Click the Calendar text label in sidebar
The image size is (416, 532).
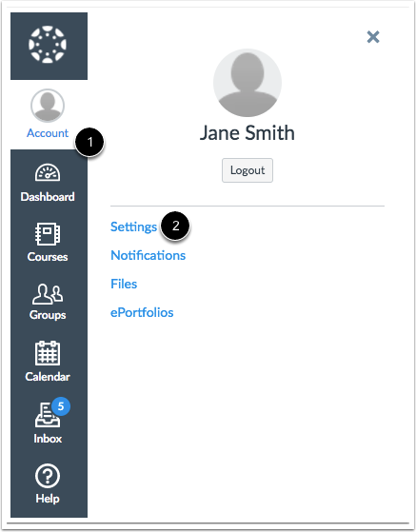48,377
